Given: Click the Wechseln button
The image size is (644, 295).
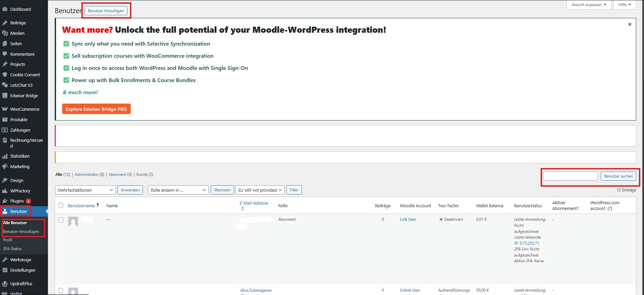Looking at the screenshot, I should click(x=222, y=190).
